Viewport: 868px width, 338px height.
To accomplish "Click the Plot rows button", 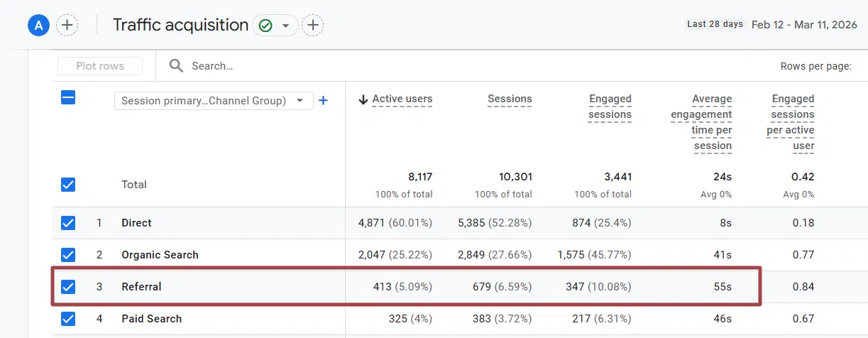I will [x=100, y=66].
